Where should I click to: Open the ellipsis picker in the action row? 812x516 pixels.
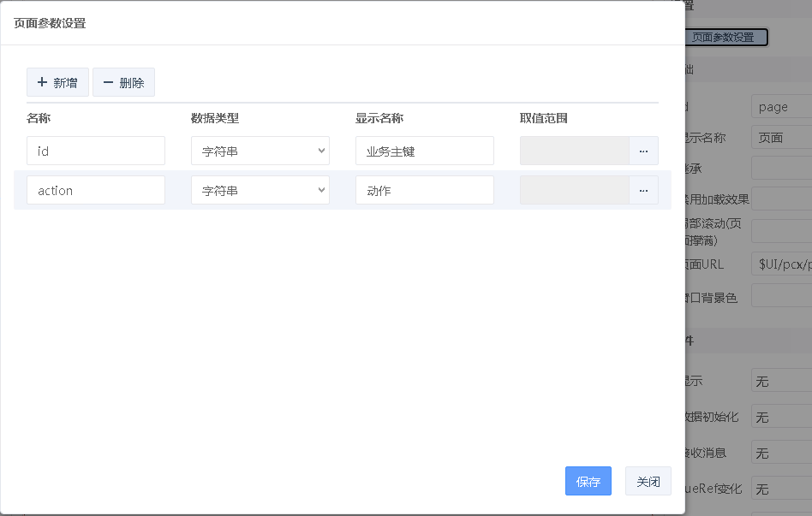point(643,190)
